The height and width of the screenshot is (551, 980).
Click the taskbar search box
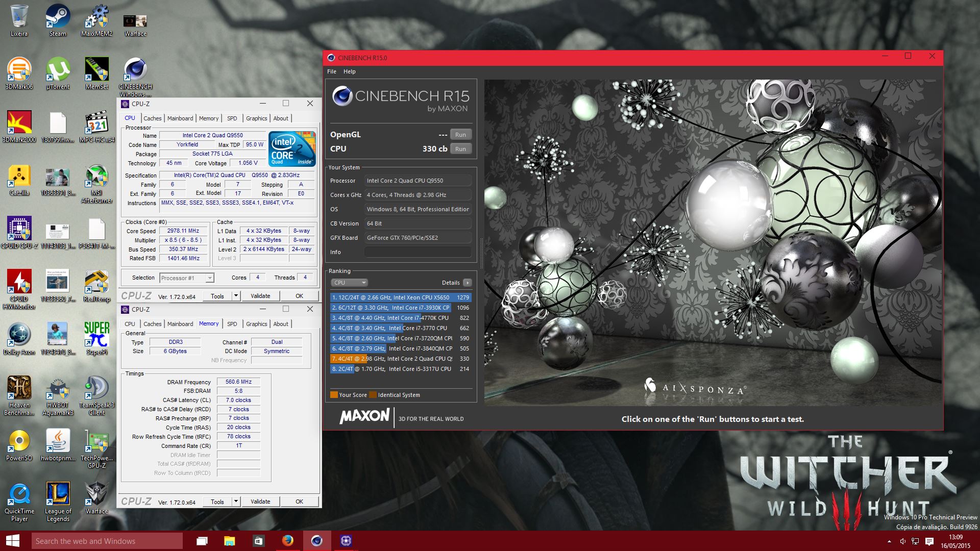click(107, 541)
